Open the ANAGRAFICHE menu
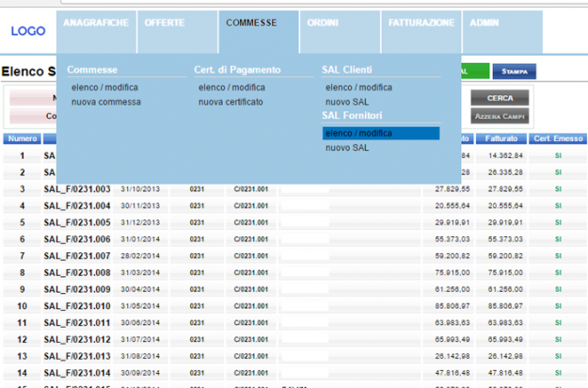The height and width of the screenshot is (388, 588). click(97, 23)
